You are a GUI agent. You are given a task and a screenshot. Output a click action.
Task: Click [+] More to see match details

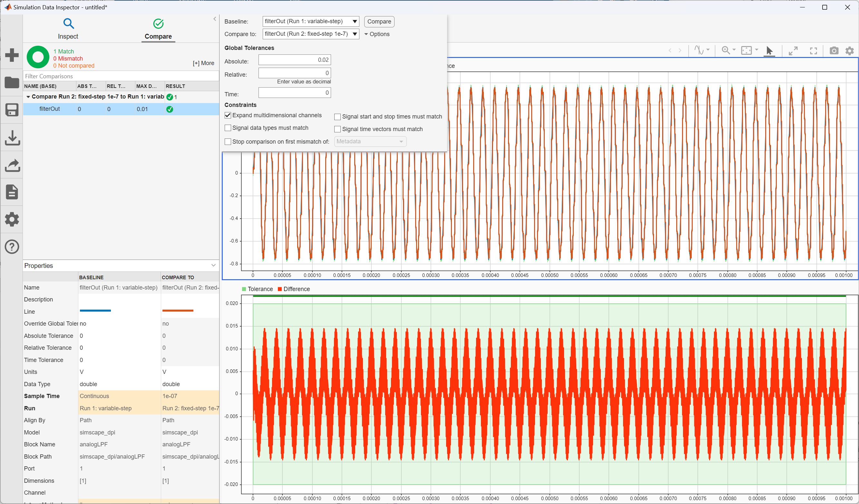point(203,63)
